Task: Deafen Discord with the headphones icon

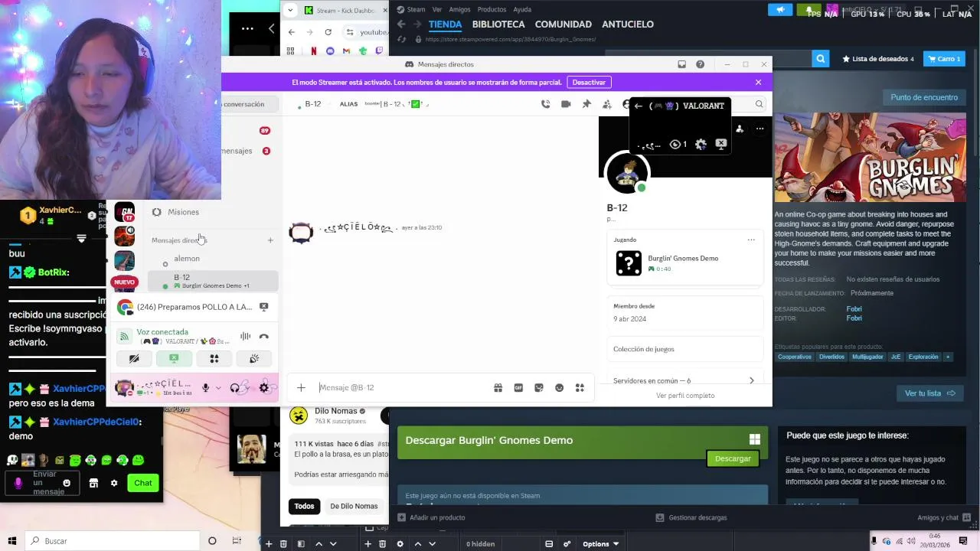Action: pos(234,388)
